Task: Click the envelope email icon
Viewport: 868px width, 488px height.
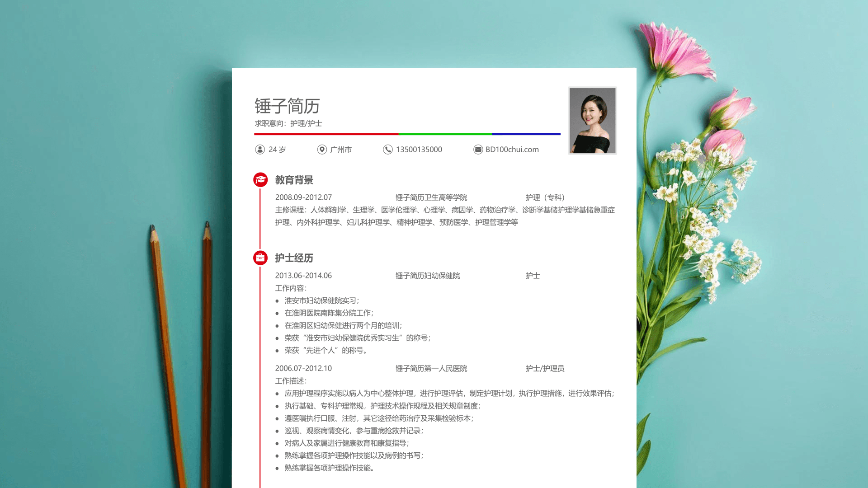Action: pos(478,150)
